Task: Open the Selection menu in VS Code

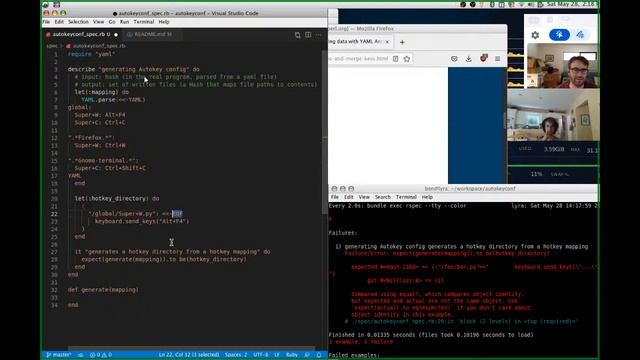Action: pos(78,22)
